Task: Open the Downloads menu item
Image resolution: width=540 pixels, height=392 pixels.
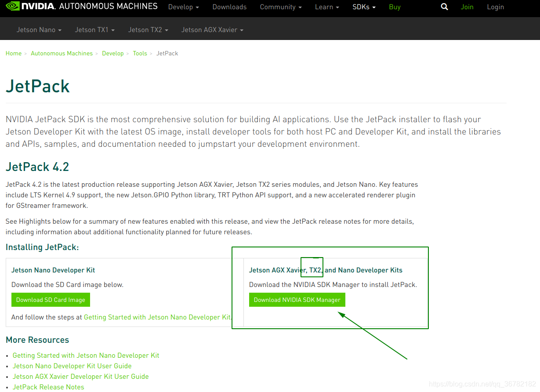Action: tap(229, 7)
